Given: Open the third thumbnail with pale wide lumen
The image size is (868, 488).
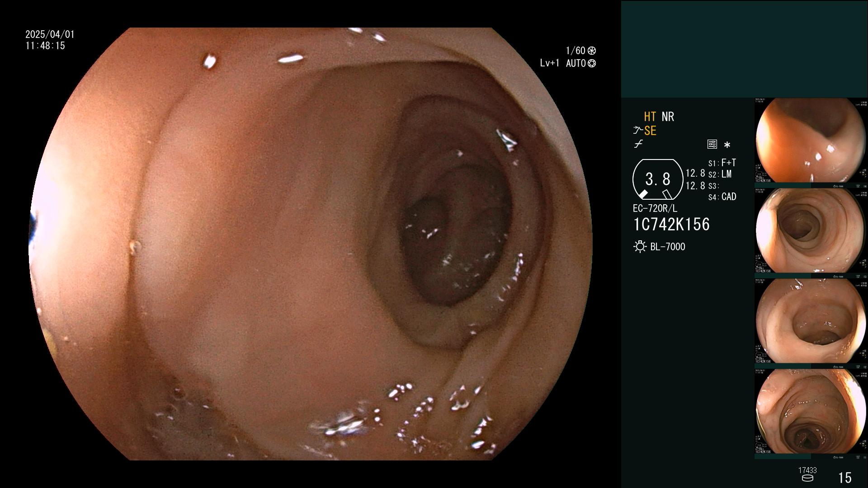Looking at the screenshot, I should [811, 321].
